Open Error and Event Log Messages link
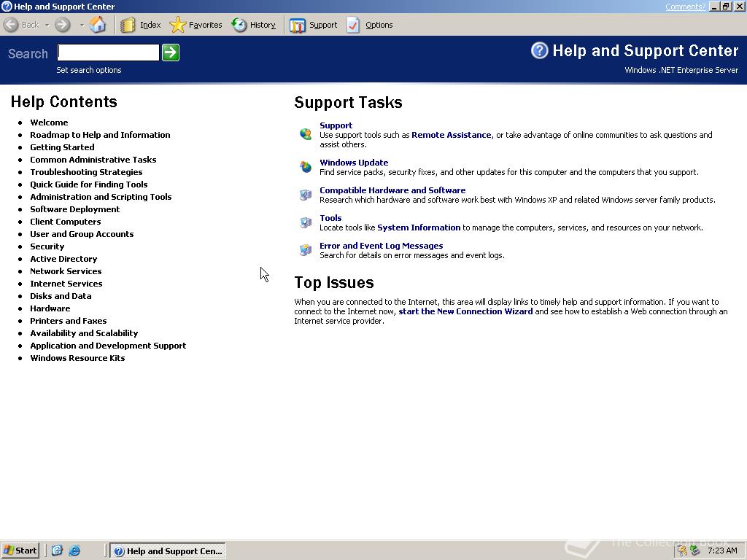The image size is (747, 560). [381, 245]
